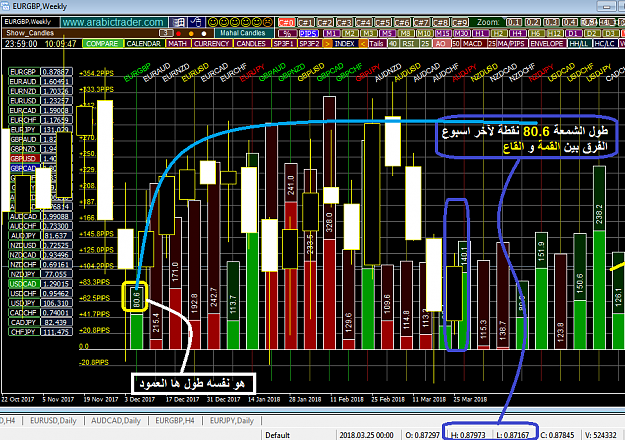The height and width of the screenshot is (440, 625).
Task: Click the V: 524332 volume value
Action: [x=600, y=435]
